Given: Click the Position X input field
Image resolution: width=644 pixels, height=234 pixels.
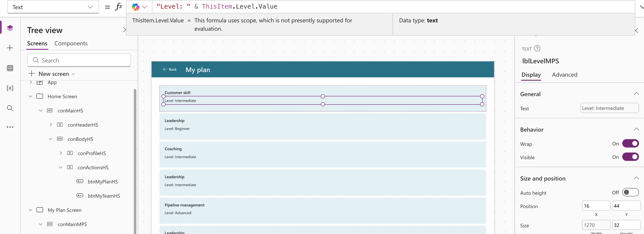Looking at the screenshot, I should 596,206.
